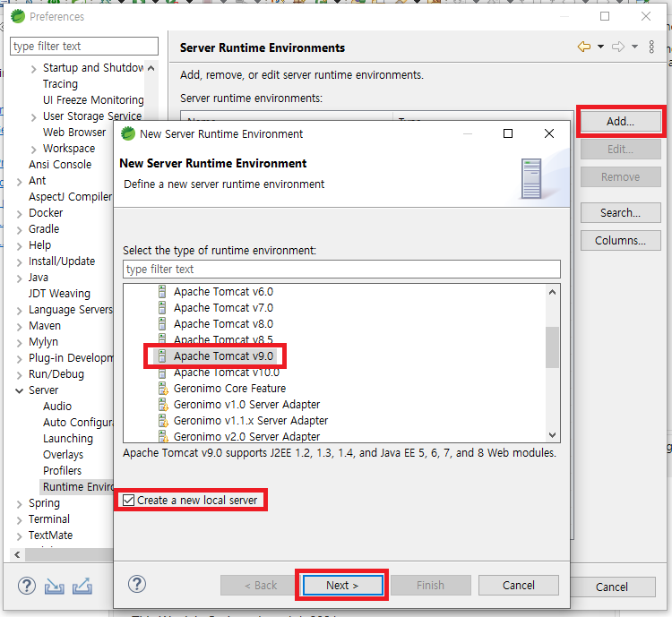Screen dimensions: 672x617
Task: Open the back history dropdown arrow
Action: [x=601, y=47]
